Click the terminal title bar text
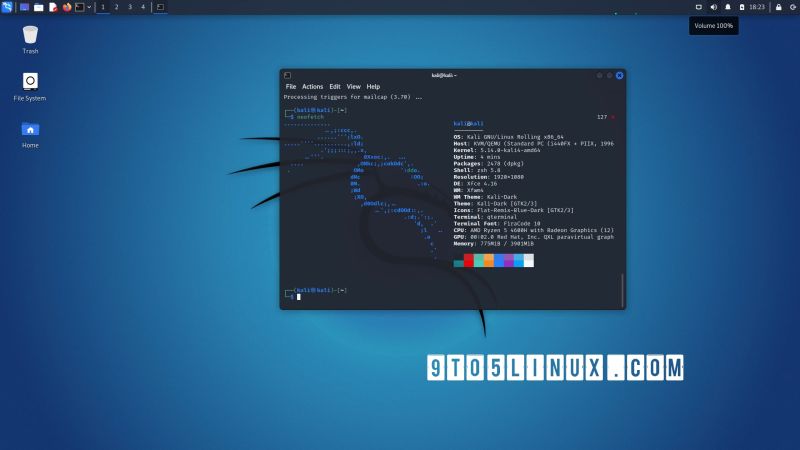This screenshot has width=800, height=450. pyautogui.click(x=444, y=76)
